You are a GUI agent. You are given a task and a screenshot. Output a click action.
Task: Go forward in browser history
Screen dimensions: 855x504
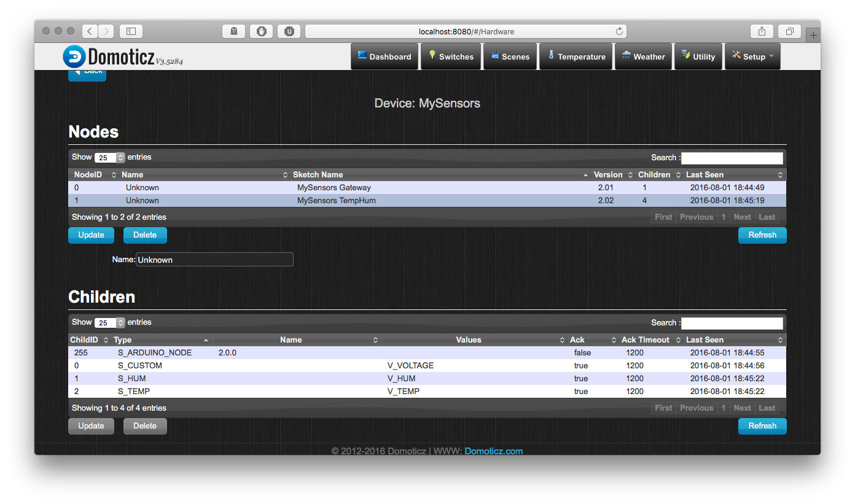[106, 31]
